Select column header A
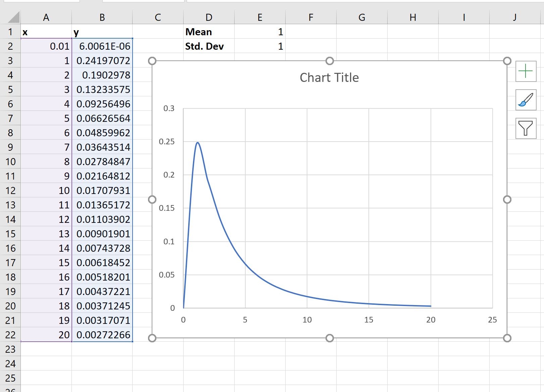The height and width of the screenshot is (392, 544). (x=46, y=17)
